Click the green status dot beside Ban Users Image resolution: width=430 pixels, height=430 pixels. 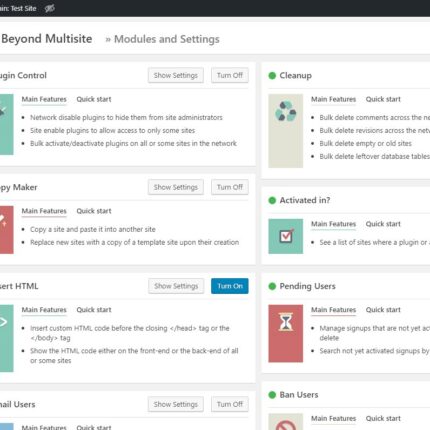(x=272, y=395)
